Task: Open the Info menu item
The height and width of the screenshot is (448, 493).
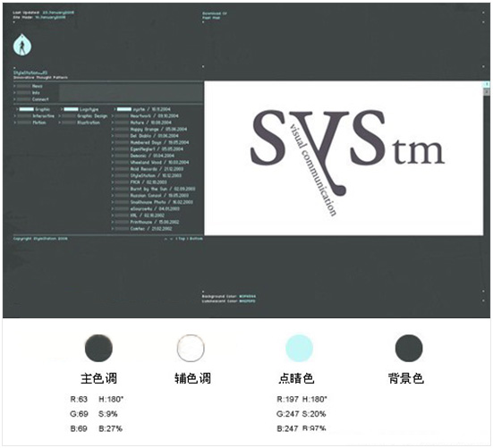Action: 36,93
